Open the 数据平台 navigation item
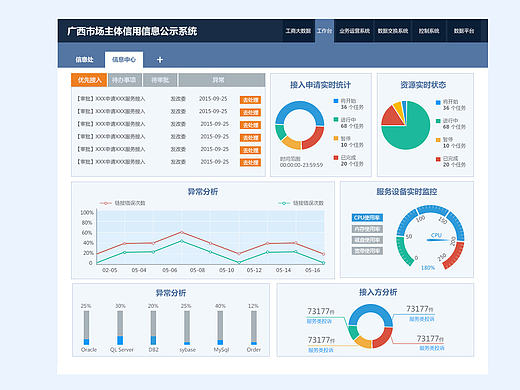Screen dimensions: 520x390 click(x=464, y=31)
